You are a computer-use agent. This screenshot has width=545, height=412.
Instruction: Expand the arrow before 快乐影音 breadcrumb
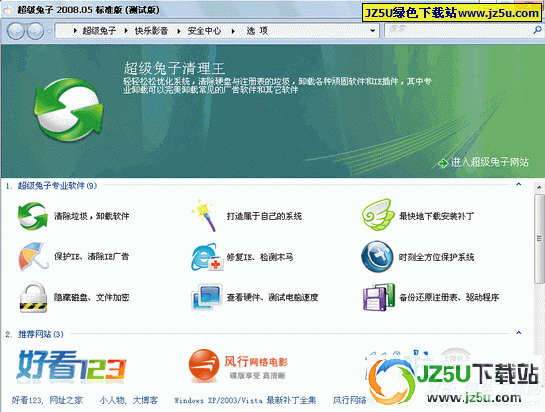pyautogui.click(x=126, y=31)
